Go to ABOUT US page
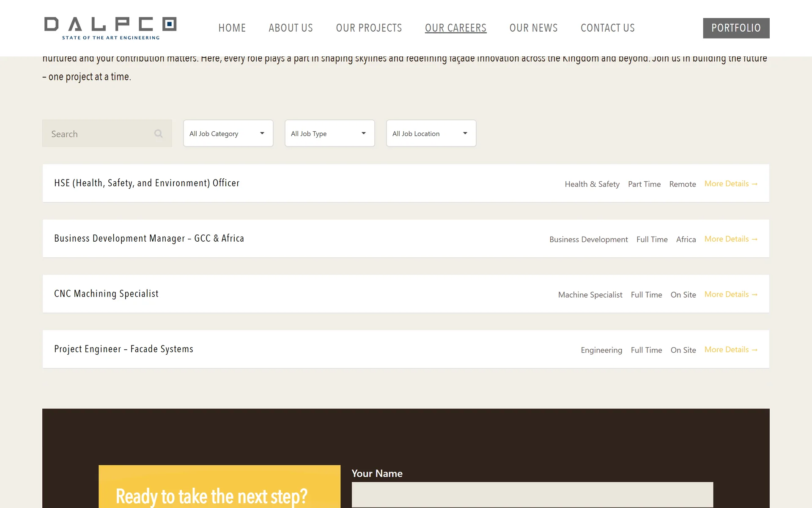 pyautogui.click(x=291, y=28)
